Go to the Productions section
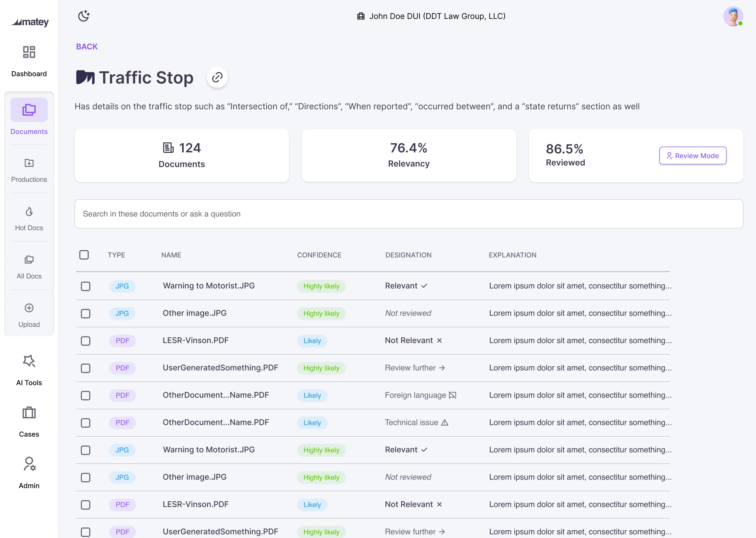Screen dimensions: 756x538 pyautogui.click(x=29, y=163)
